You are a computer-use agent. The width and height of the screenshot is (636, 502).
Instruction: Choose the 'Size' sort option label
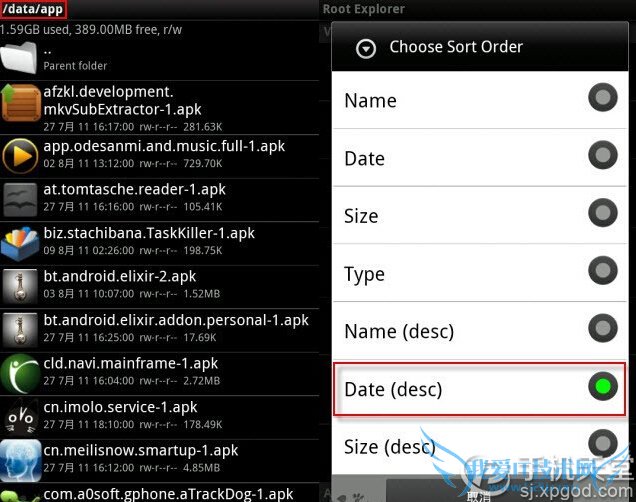(361, 216)
